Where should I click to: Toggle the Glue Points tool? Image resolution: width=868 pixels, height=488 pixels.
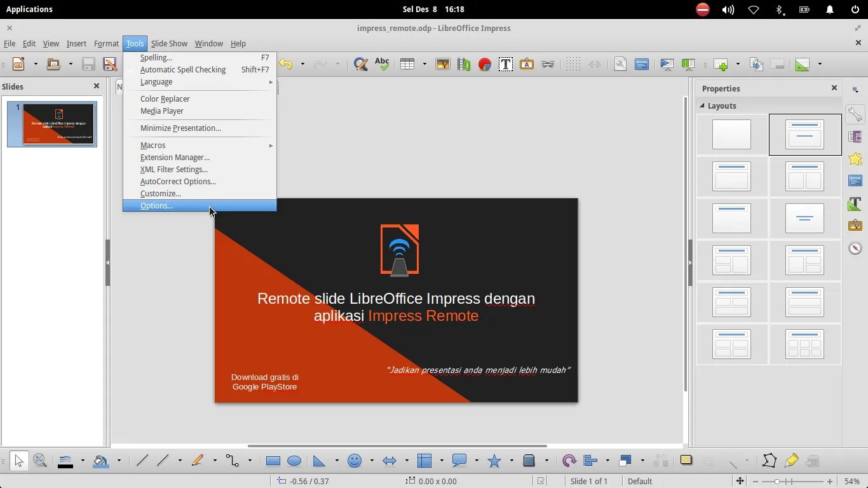point(791,461)
